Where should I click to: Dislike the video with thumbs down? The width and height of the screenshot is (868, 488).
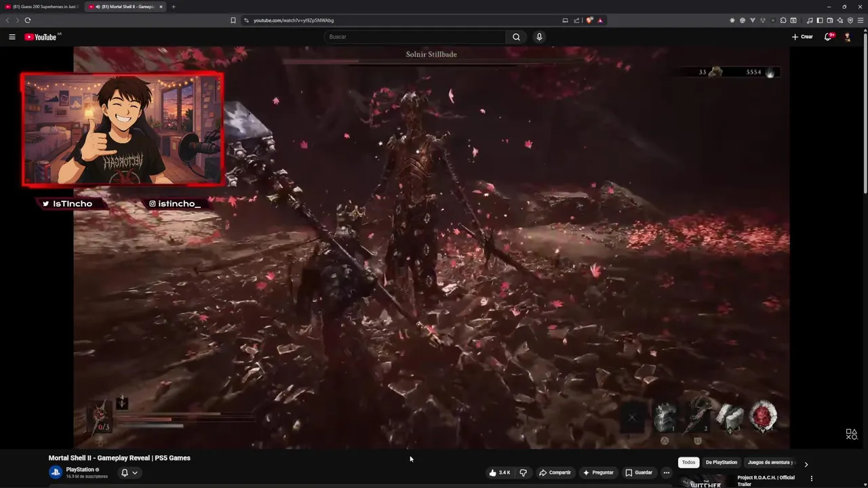[x=523, y=472]
